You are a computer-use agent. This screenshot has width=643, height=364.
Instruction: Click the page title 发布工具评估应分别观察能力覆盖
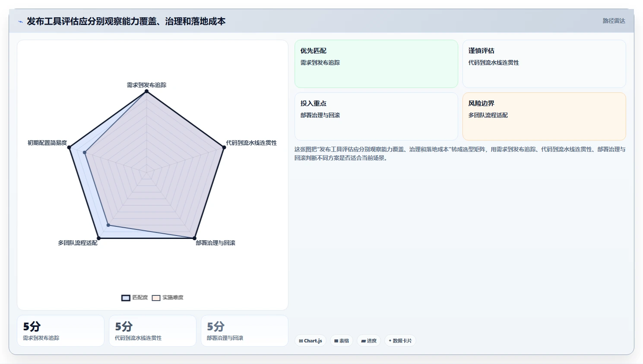[x=126, y=21]
